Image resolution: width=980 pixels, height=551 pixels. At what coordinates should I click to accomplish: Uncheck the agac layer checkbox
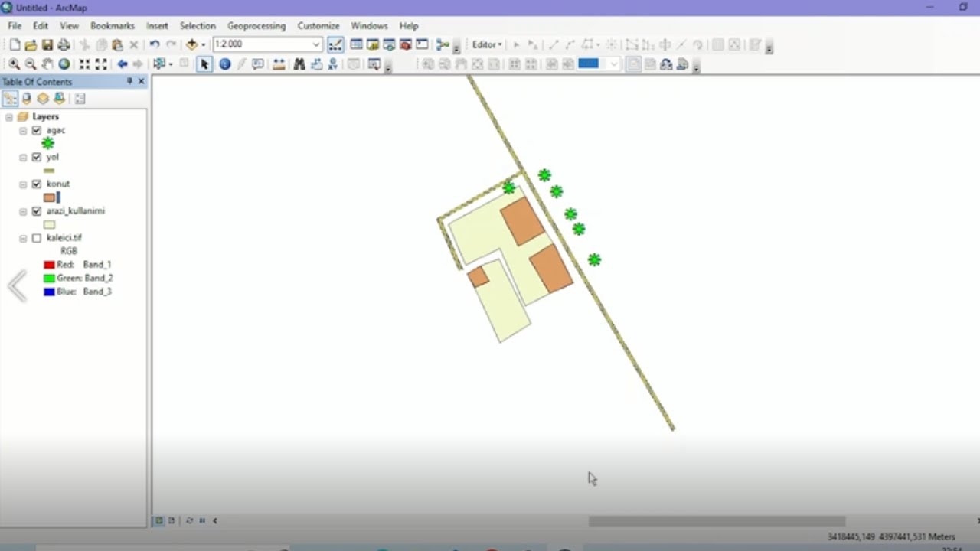(36, 130)
